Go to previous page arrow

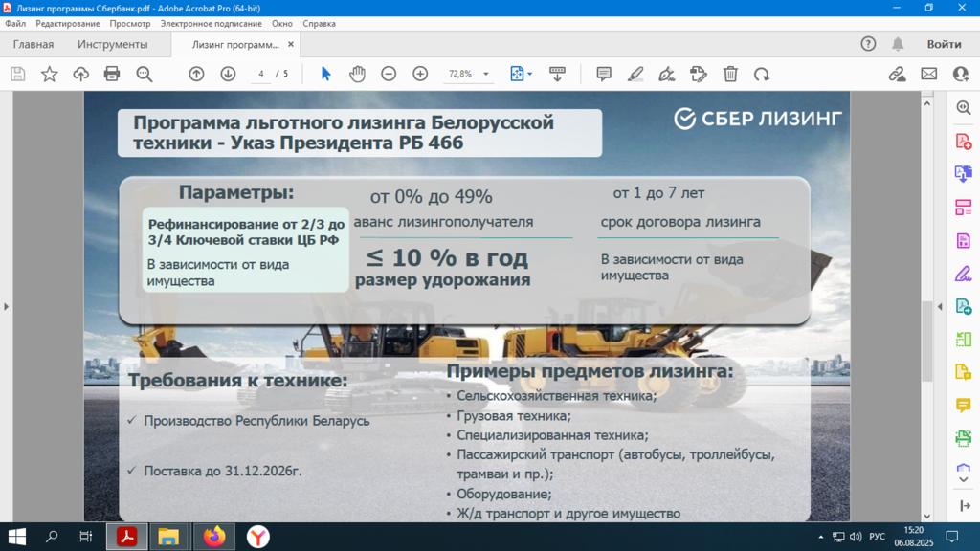196,74
